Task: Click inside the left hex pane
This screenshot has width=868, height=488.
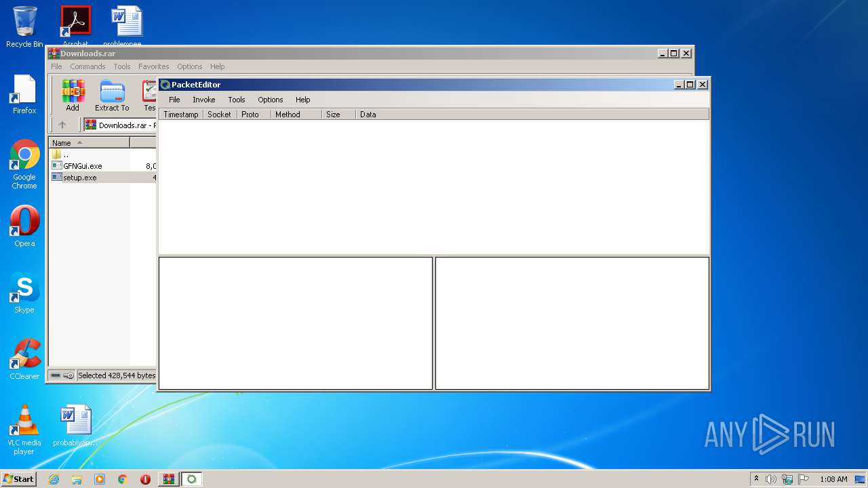Action: pyautogui.click(x=296, y=323)
